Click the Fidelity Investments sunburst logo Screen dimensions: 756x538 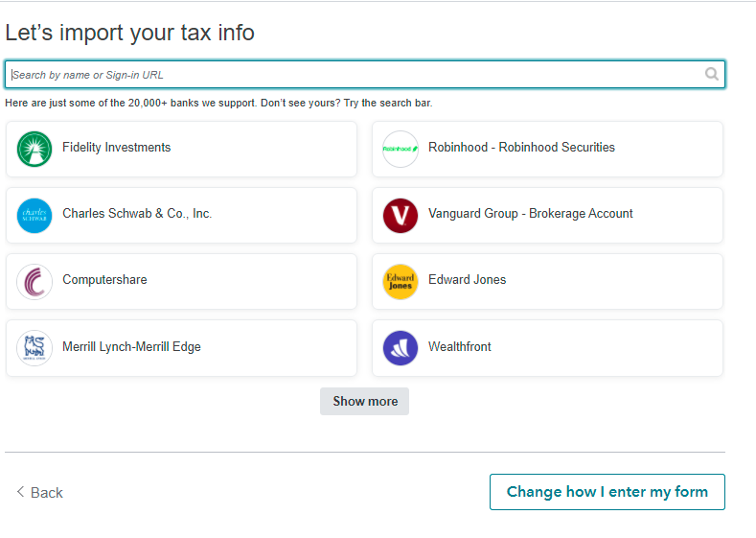click(x=34, y=149)
